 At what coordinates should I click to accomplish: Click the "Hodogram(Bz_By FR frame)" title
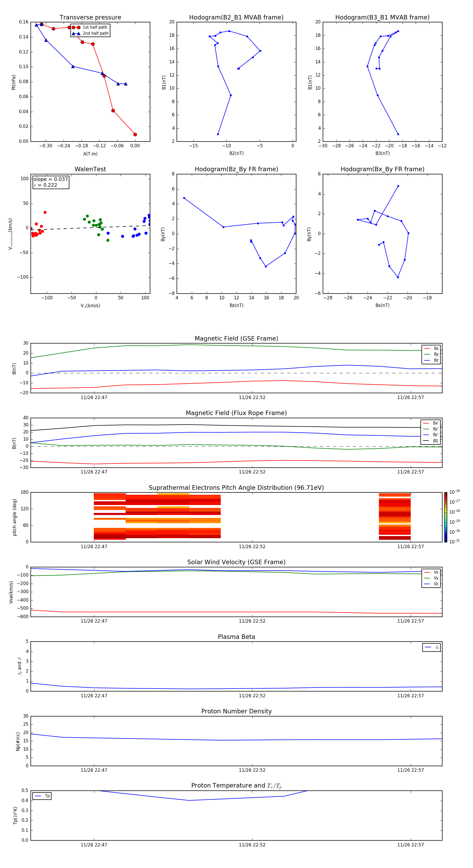(236, 169)
